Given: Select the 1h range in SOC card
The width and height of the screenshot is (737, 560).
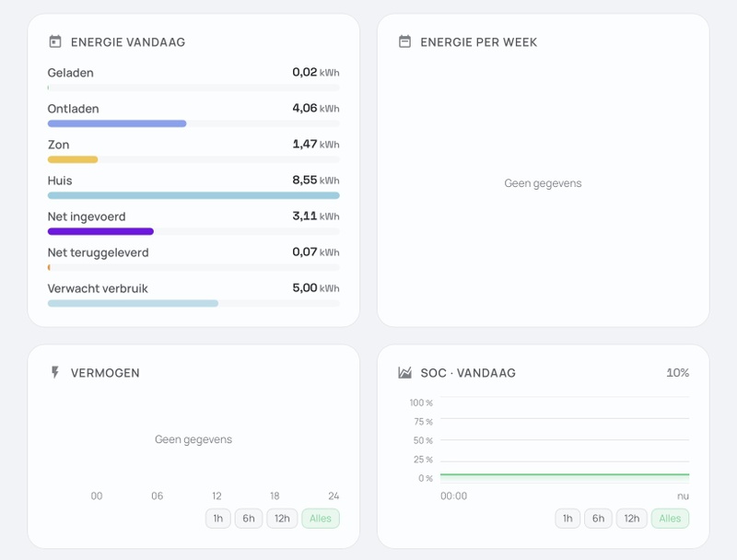Looking at the screenshot, I should (567, 519).
